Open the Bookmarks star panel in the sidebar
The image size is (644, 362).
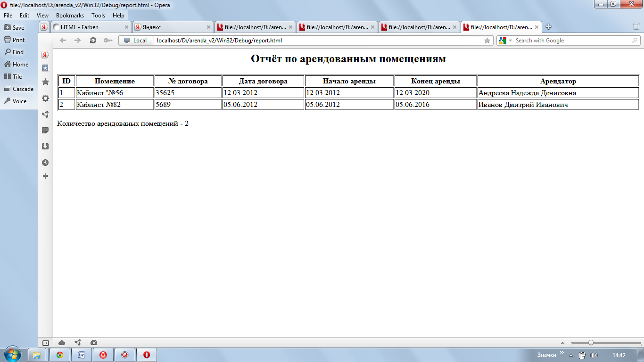point(45,82)
